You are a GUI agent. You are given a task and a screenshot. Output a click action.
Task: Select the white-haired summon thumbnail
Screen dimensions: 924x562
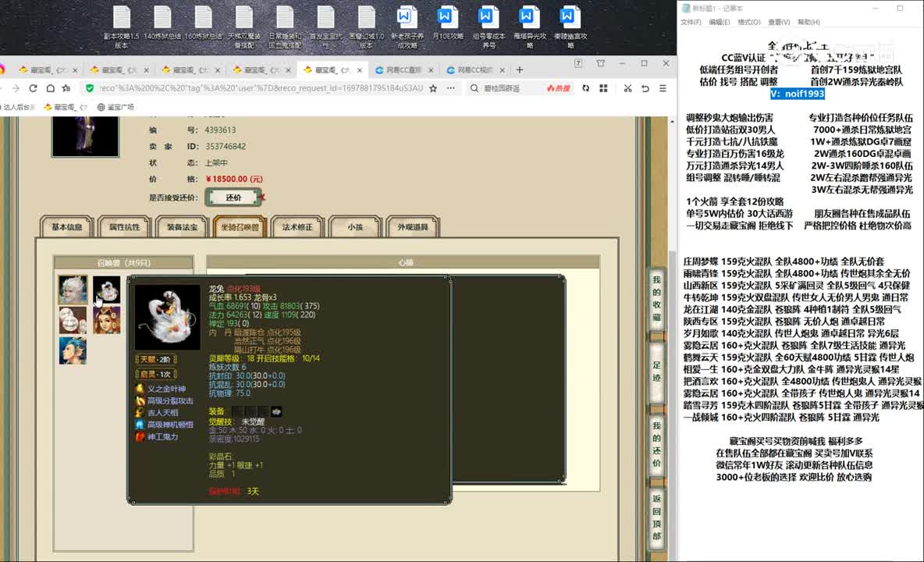(x=73, y=290)
